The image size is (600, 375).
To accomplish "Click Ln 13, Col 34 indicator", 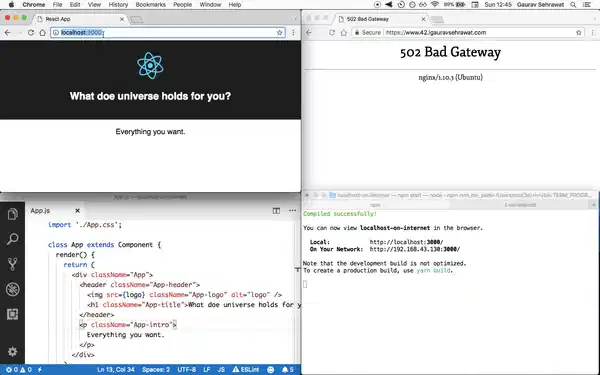I will point(116,370).
